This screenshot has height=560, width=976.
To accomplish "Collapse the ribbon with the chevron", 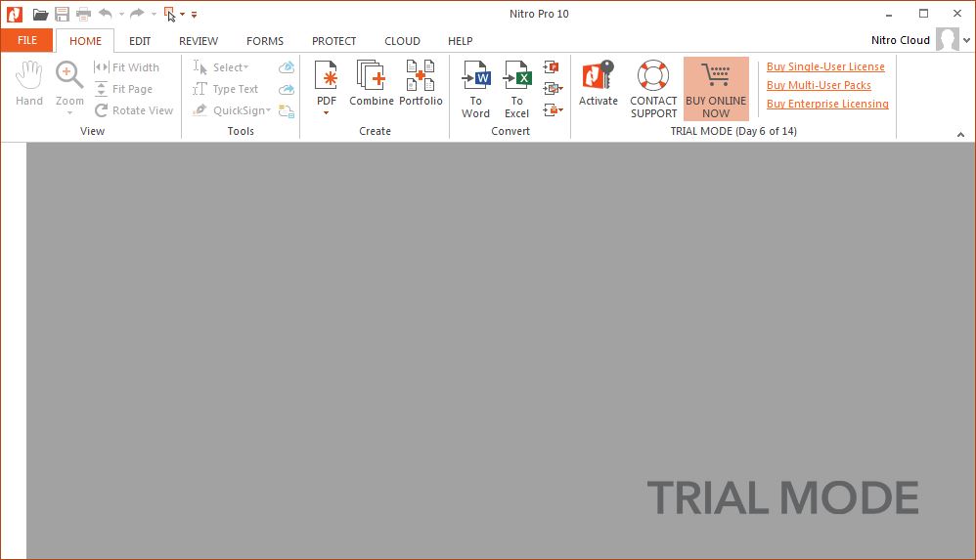I will 960,135.
